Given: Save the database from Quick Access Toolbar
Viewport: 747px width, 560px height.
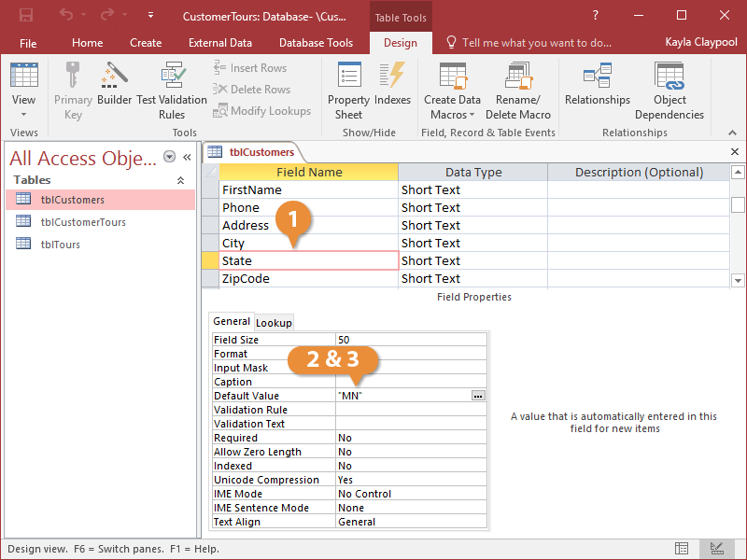Looking at the screenshot, I should [25, 16].
